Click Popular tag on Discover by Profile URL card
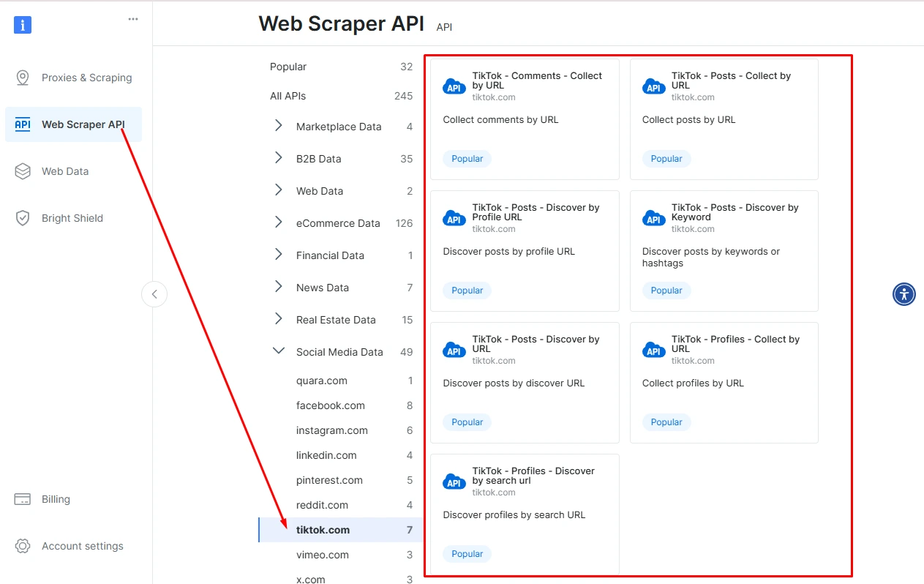The width and height of the screenshot is (924, 584). click(467, 291)
